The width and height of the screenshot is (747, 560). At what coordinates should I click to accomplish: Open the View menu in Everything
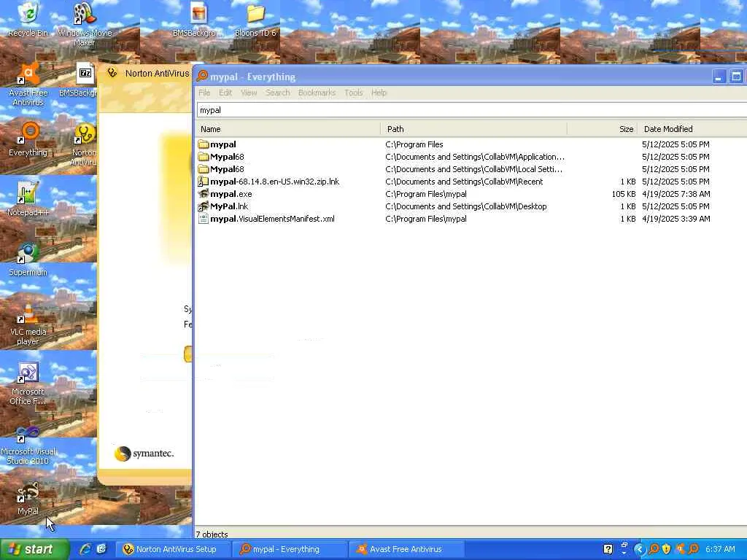point(249,93)
